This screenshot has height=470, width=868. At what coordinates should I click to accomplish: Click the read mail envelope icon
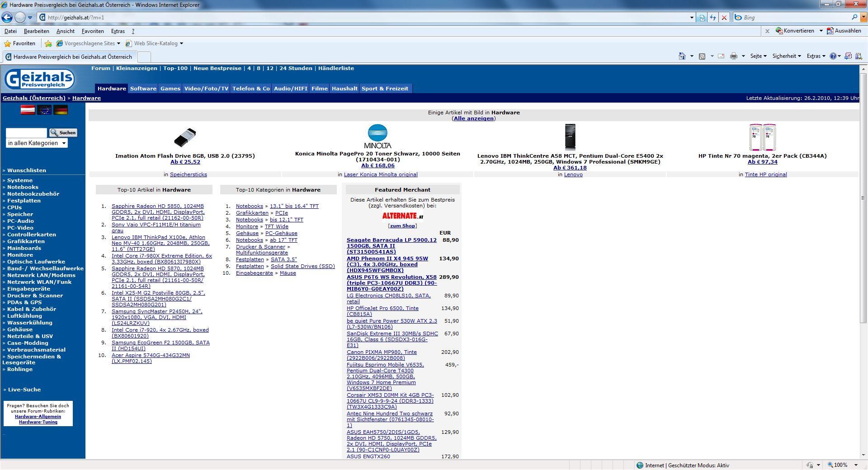[721, 56]
